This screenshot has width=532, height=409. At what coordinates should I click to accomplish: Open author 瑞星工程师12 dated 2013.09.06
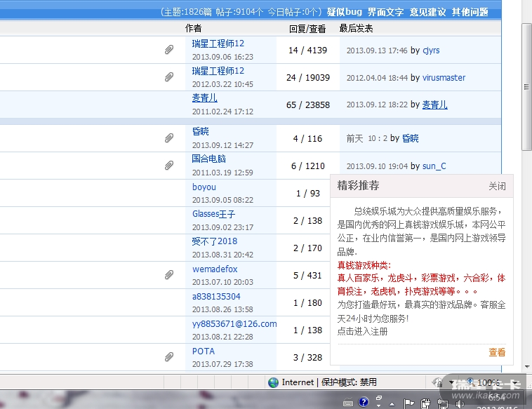point(218,43)
